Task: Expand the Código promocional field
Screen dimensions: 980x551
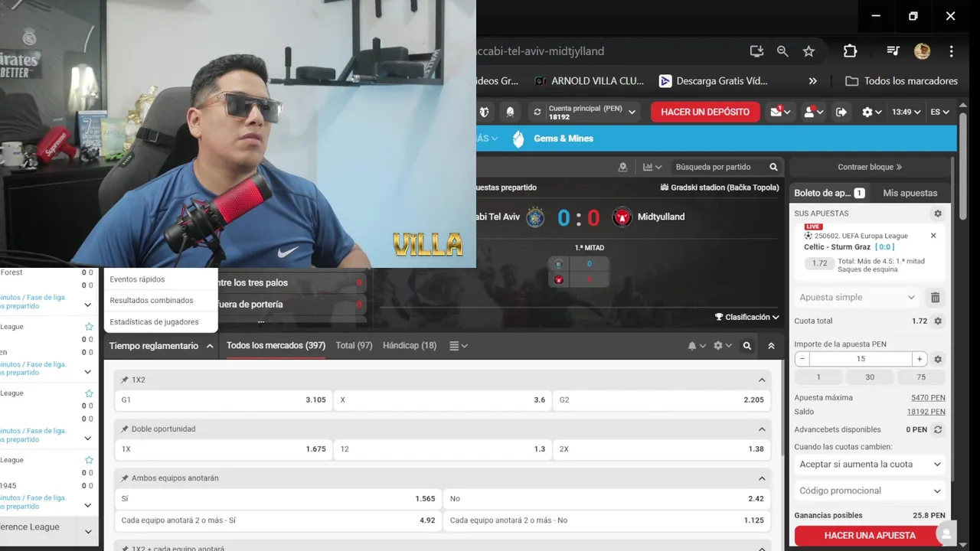Action: click(870, 491)
